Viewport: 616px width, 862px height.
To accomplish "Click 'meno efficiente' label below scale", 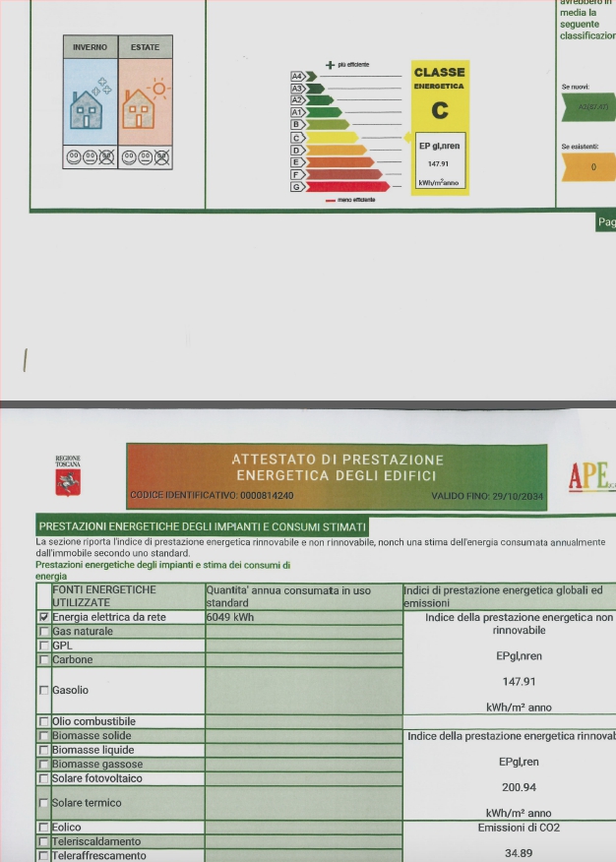I will 356,200.
